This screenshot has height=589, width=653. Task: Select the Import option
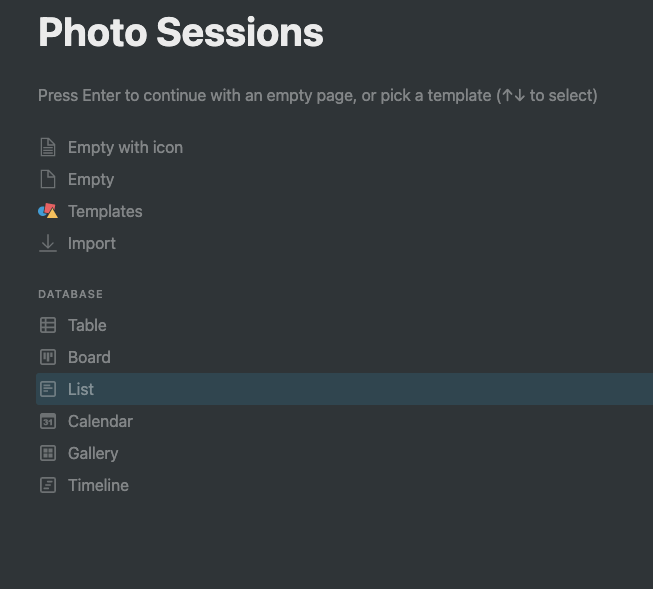(92, 243)
